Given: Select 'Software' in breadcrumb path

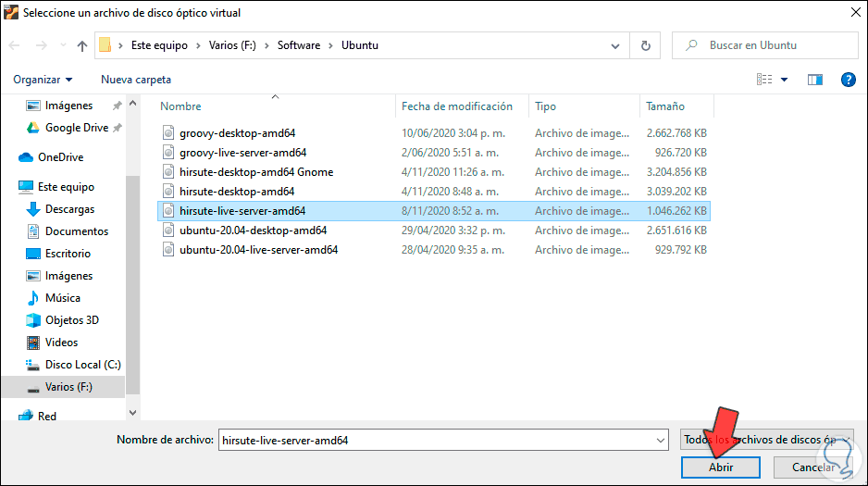Looking at the screenshot, I should click(299, 45).
